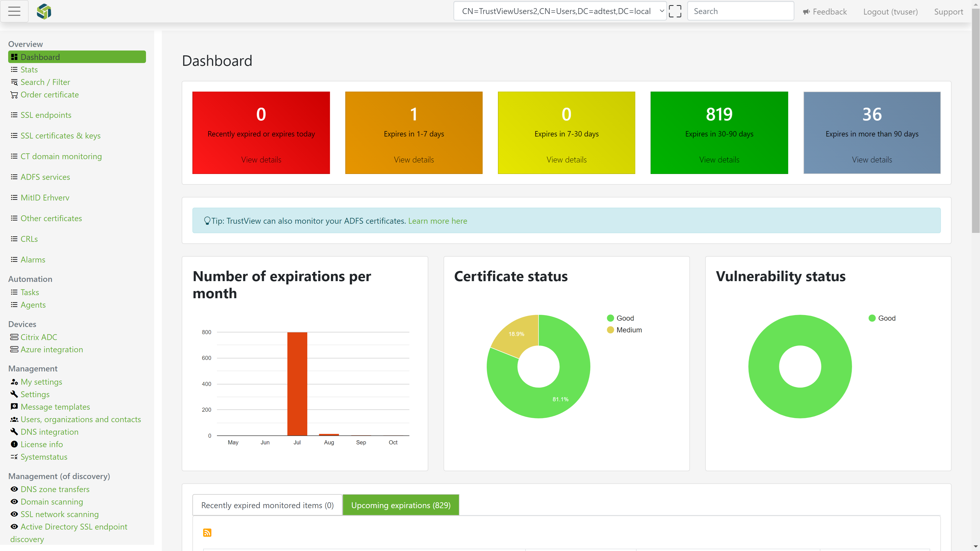Click the Order certificate cart icon
This screenshot has height=551, width=980.
point(15,95)
